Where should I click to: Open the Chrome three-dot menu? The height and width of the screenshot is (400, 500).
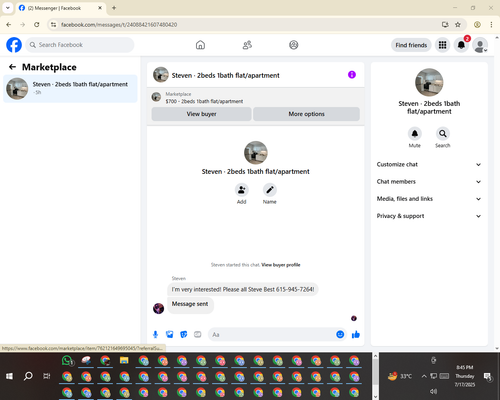click(x=491, y=25)
